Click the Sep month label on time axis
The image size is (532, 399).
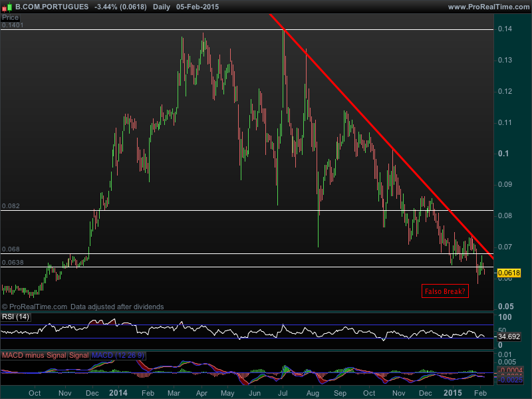340,393
